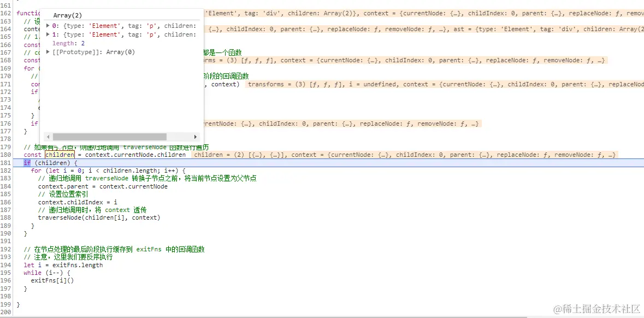This screenshot has width=644, height=318.
Task: Click the 'context.childIndex = i' code line
Action: [78, 202]
